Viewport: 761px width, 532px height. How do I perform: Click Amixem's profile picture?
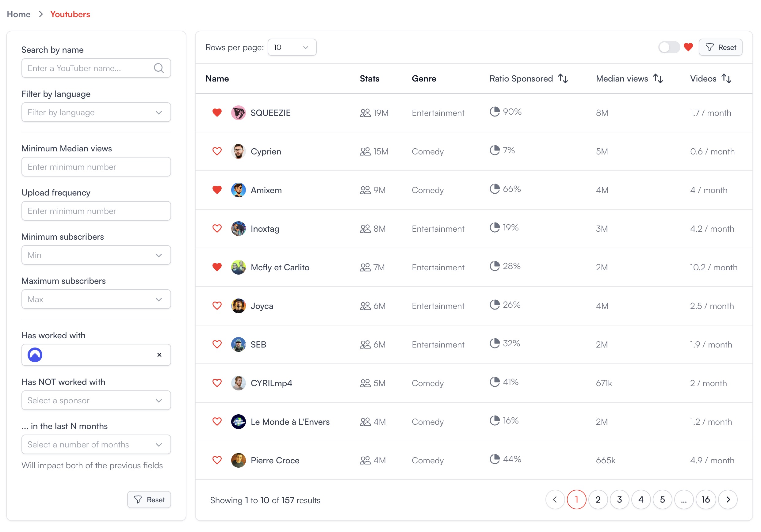tap(238, 190)
